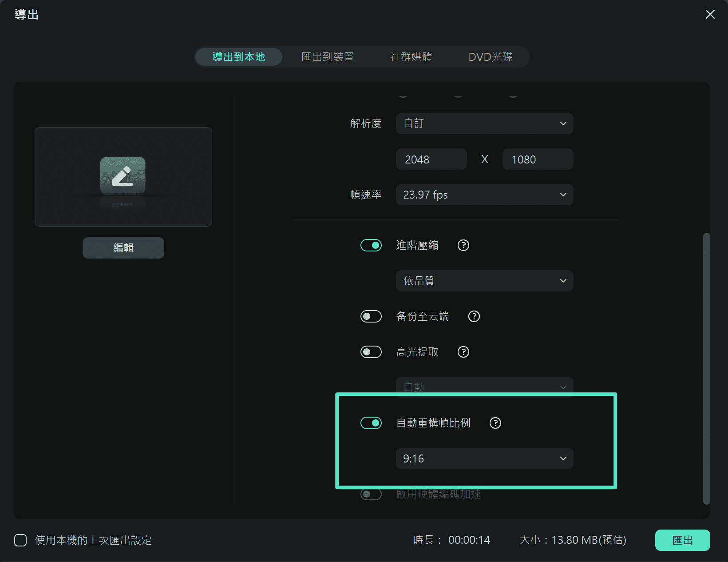This screenshot has width=728, height=562.
Task: Enable the 高光提取 toggle
Action: coord(371,352)
